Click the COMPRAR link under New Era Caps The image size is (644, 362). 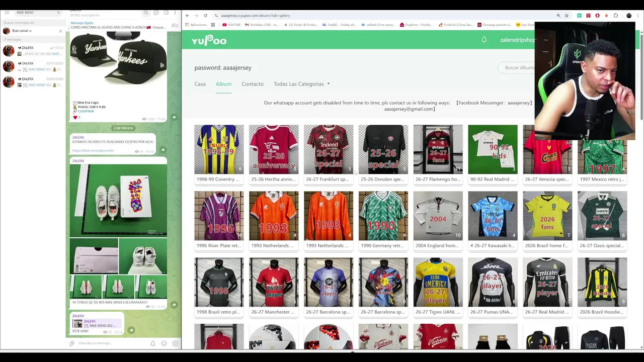click(86, 111)
